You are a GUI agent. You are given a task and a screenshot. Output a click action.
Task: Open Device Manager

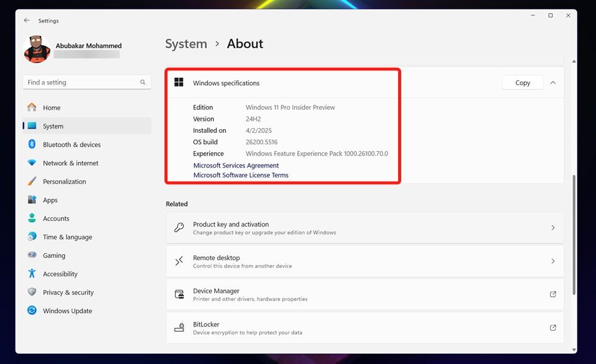[365, 294]
